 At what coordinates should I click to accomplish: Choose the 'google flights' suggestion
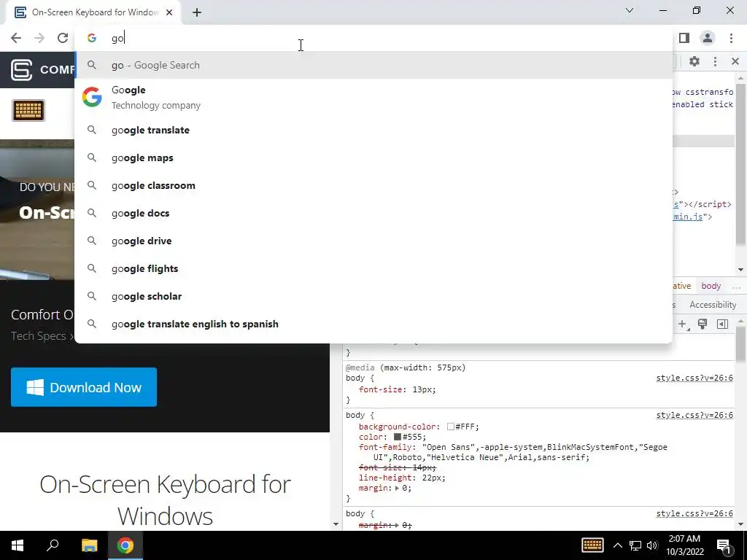[374, 268]
